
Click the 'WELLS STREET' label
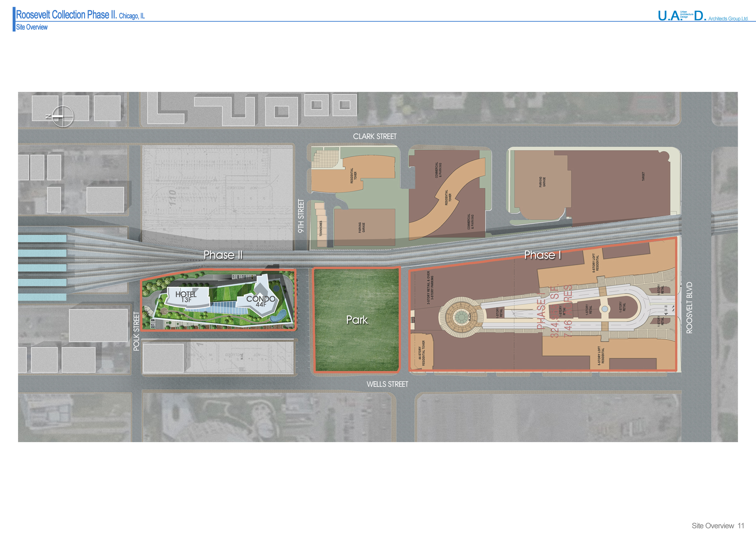(387, 384)
